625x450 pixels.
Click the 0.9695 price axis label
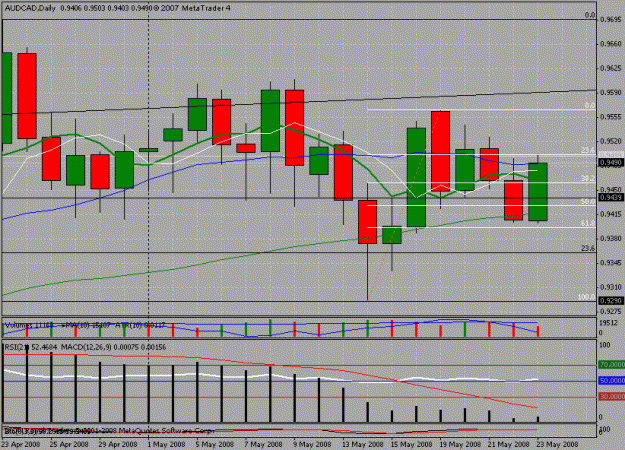click(x=611, y=19)
